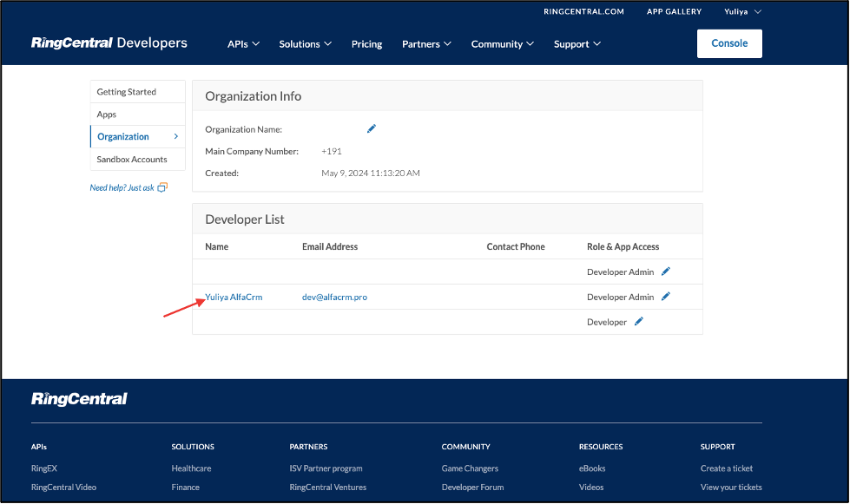Select Sandbox Accounts in sidebar
This screenshot has width=850, height=504.
[x=138, y=159]
